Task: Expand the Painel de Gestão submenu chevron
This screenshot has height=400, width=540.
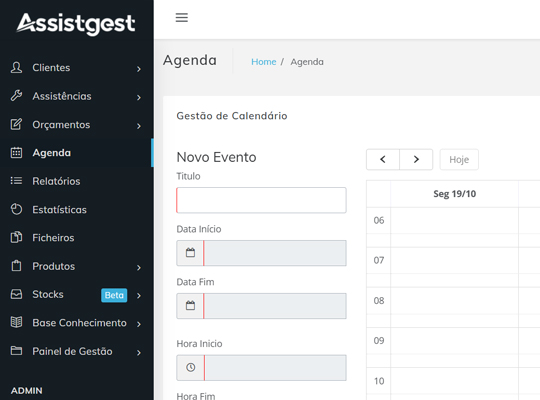Action: click(x=139, y=352)
